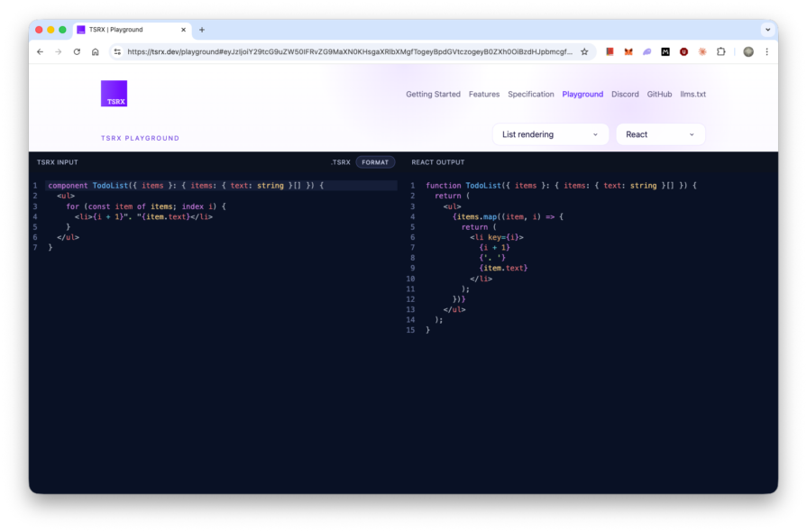The width and height of the screenshot is (807, 532).
Task: Open the GitHub link
Action: [659, 94]
